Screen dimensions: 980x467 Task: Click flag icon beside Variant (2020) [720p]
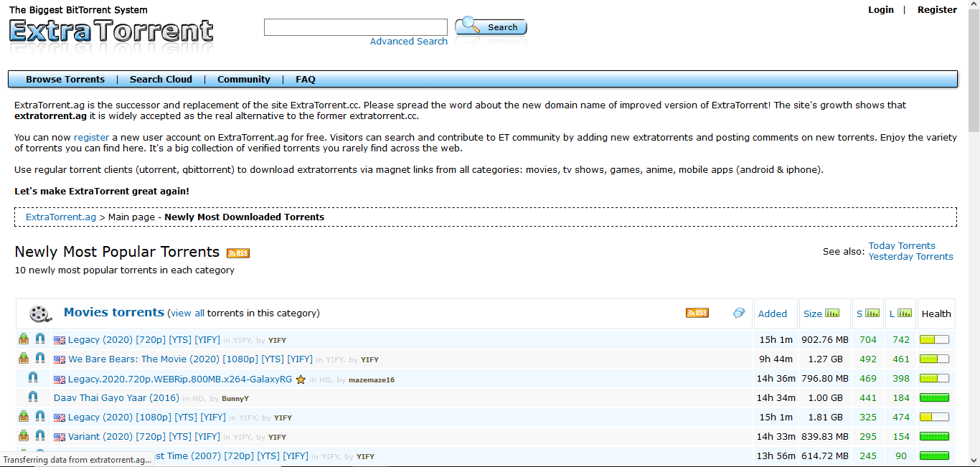tap(60, 437)
